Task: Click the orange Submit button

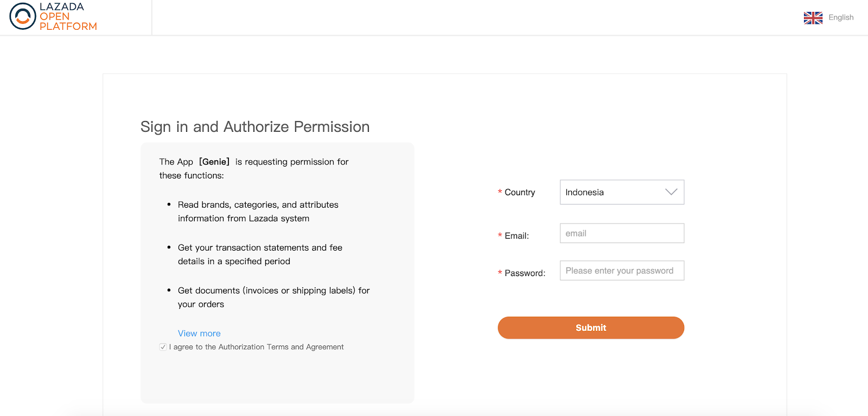Action: (591, 328)
